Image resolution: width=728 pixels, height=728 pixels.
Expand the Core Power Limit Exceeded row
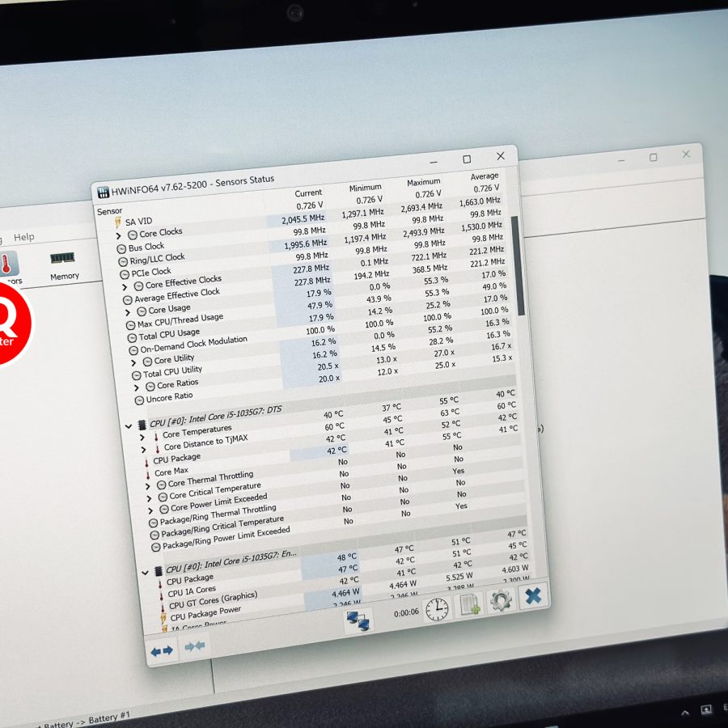coord(150,510)
